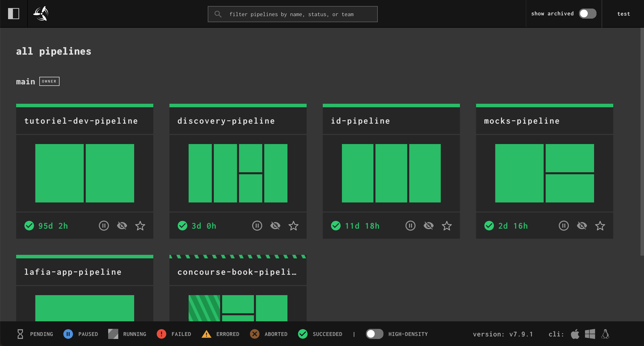Pause the tutoriel-dev-pipeline
Screen dimensions: 644x346
[x=104, y=226]
